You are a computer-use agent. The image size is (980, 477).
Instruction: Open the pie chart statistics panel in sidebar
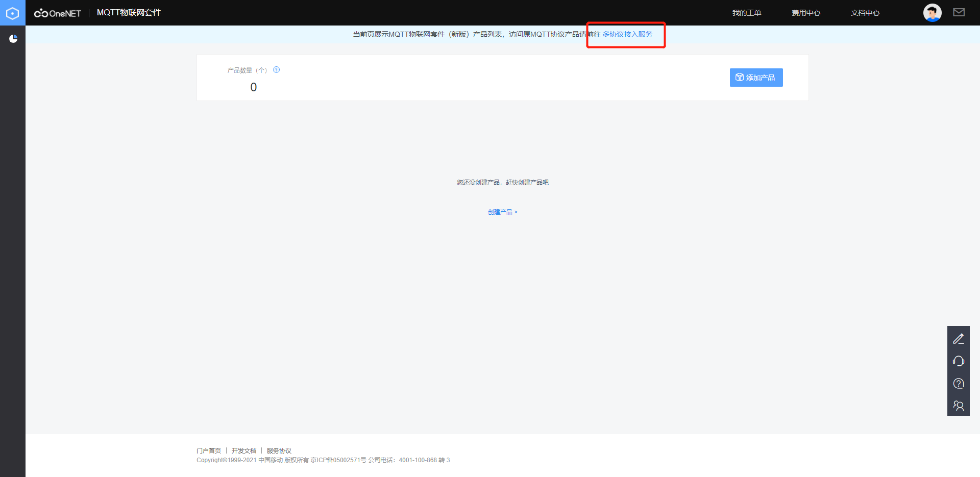coord(14,38)
